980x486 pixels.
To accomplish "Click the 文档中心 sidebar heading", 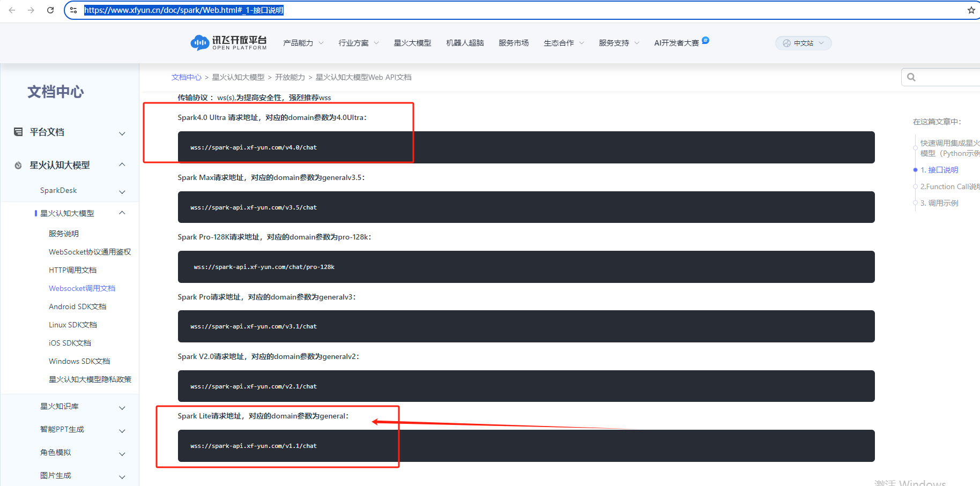I will pos(56,92).
